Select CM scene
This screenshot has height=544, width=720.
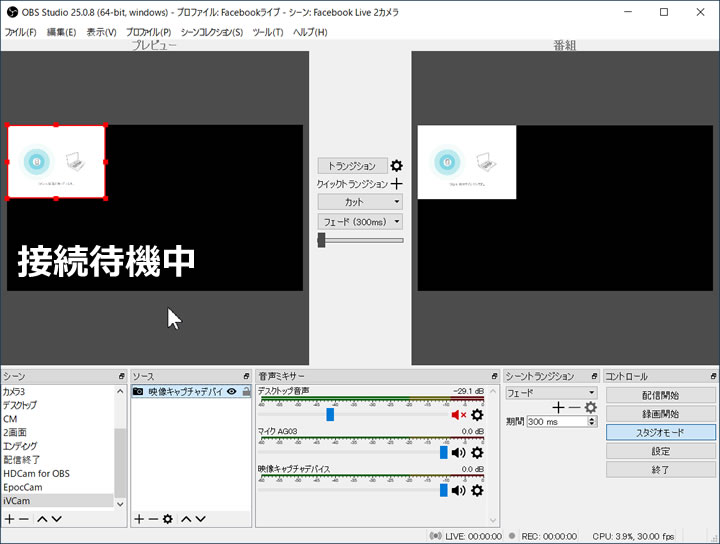coord(57,419)
